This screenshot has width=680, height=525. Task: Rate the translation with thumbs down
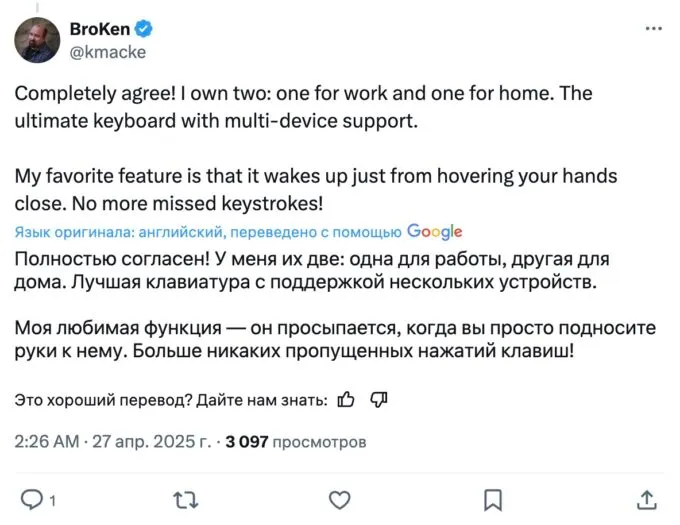378,400
